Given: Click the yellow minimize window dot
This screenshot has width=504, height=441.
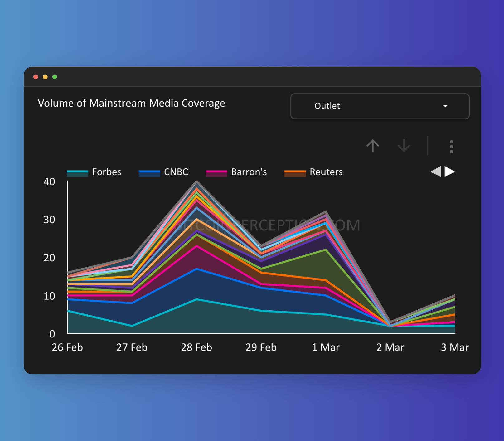Looking at the screenshot, I should coord(45,77).
